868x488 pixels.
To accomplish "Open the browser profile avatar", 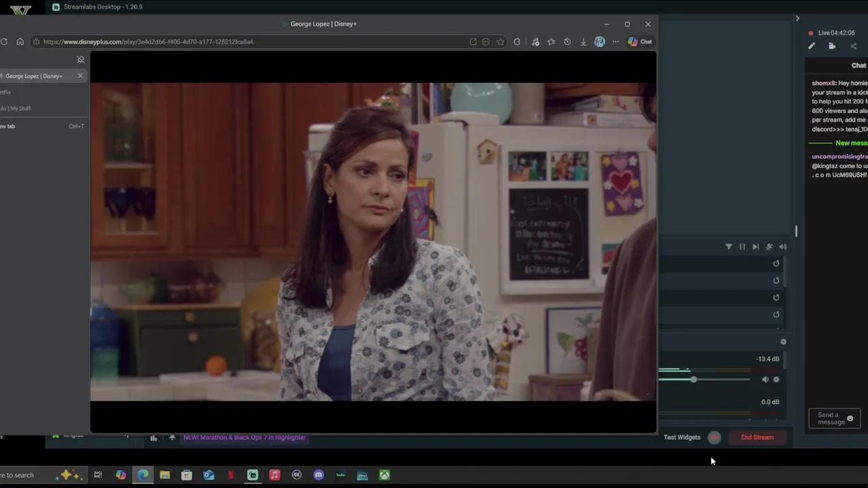I will (599, 41).
